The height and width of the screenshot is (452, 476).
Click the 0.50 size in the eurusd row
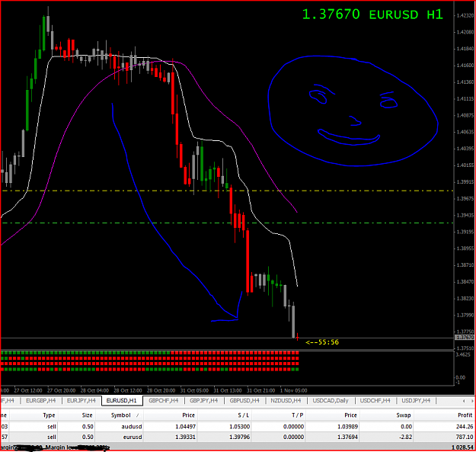point(88,437)
